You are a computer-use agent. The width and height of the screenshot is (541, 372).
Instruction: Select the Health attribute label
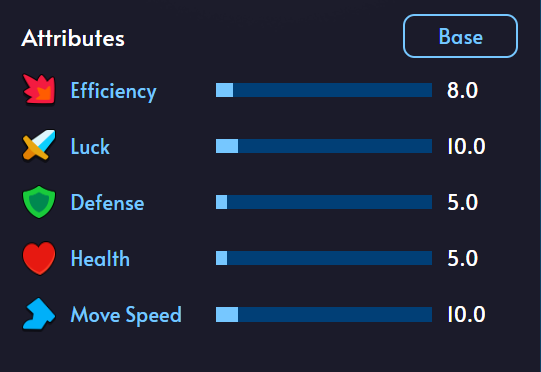click(100, 258)
